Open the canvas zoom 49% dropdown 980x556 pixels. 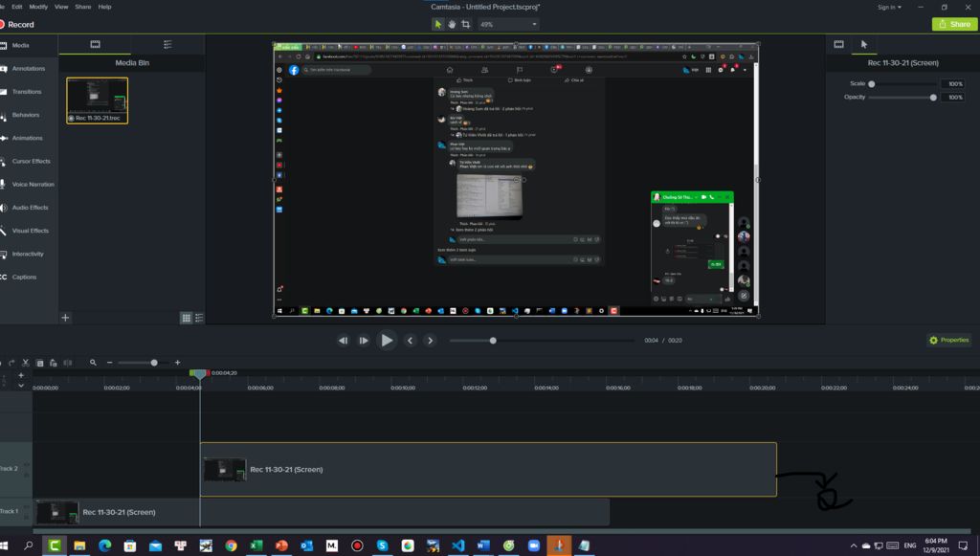coord(509,24)
